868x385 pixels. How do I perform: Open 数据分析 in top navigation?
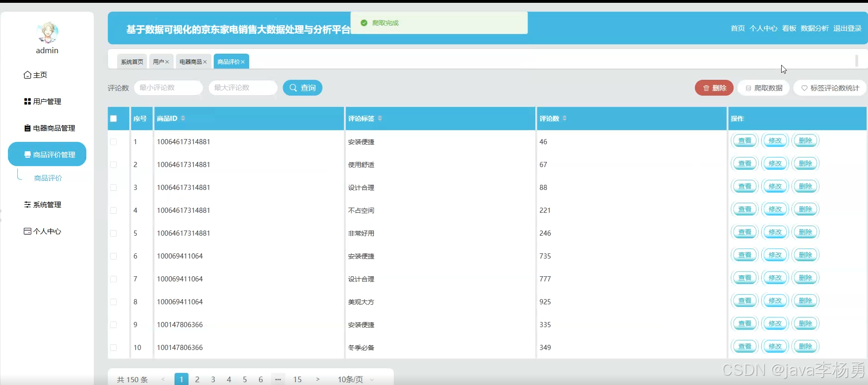815,28
